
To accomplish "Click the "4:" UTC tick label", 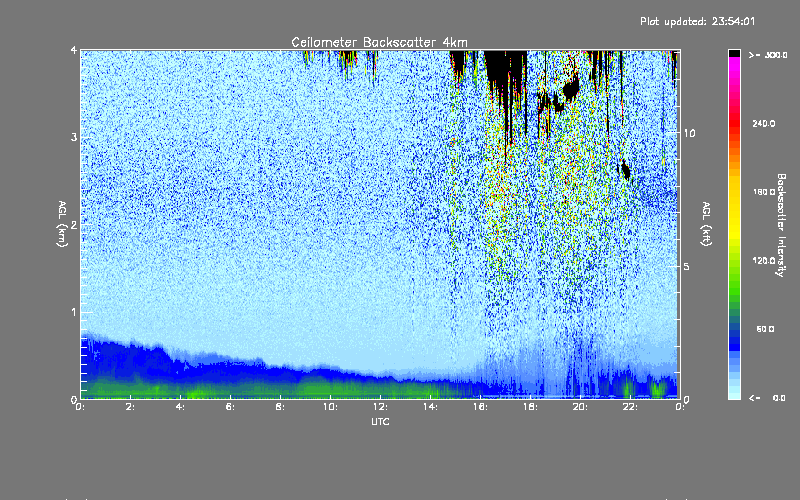I will [x=181, y=407].
